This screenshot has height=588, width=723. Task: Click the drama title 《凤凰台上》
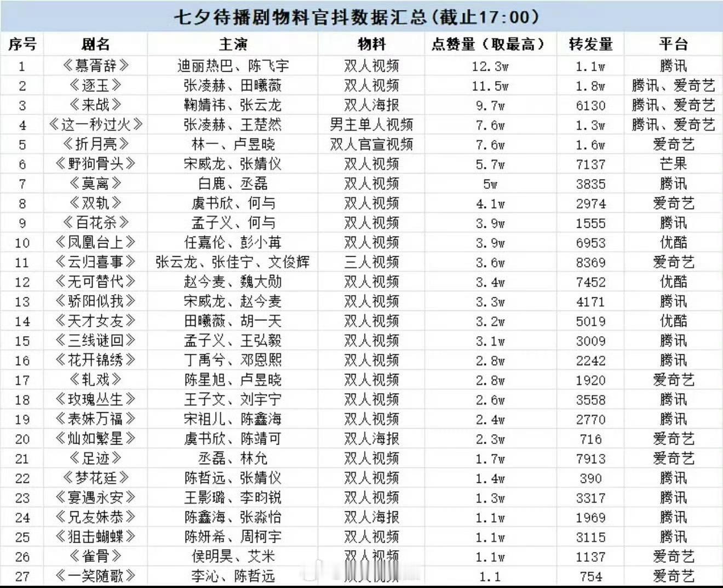pos(96,243)
